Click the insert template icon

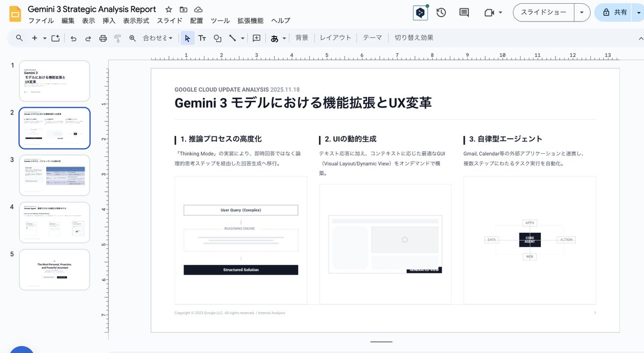tap(55, 38)
